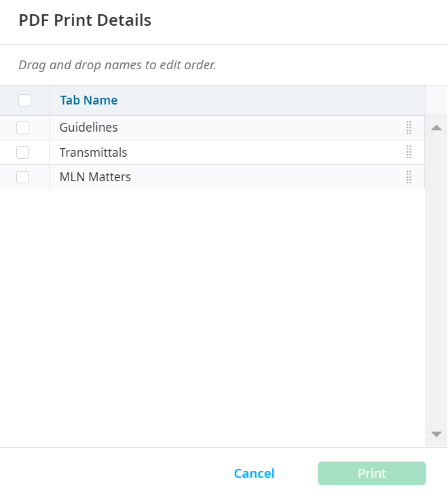Select the Transmittals tab name
Viewport: 448px width, 490px height.
click(x=93, y=153)
